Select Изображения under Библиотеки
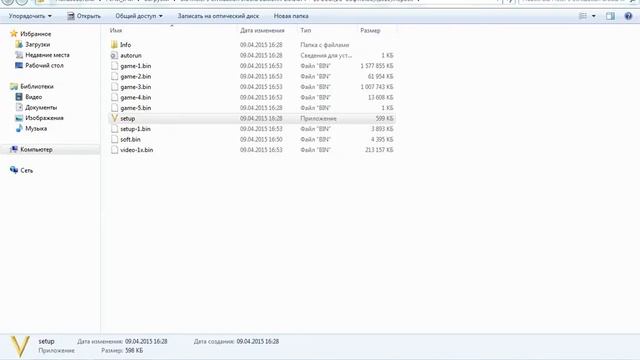Image resolution: width=640 pixels, height=360 pixels. click(44, 118)
